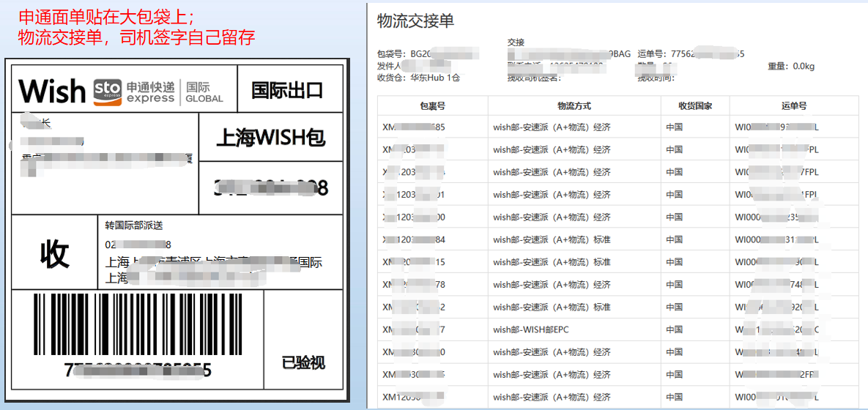The width and height of the screenshot is (868, 410).
Task: Click the '包袋号: BG20…' field
Action: pyautogui.click(x=428, y=53)
